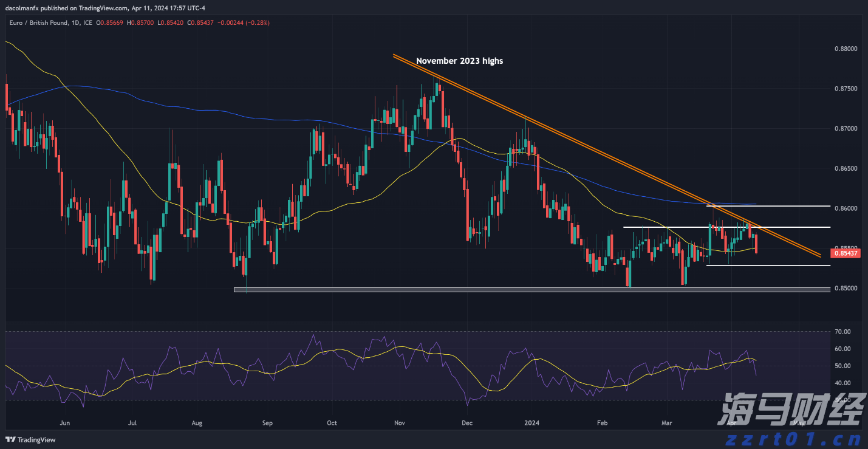Click the Euro / British Pound symbol title

coord(38,22)
